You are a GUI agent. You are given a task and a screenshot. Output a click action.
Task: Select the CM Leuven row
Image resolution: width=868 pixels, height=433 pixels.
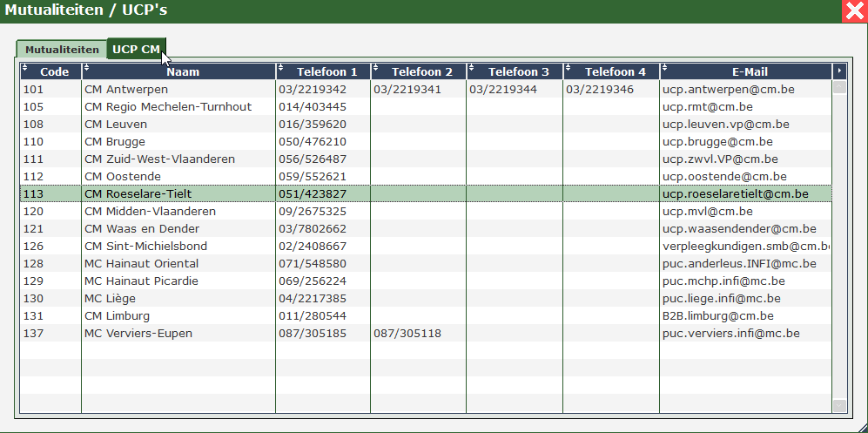[426, 124]
